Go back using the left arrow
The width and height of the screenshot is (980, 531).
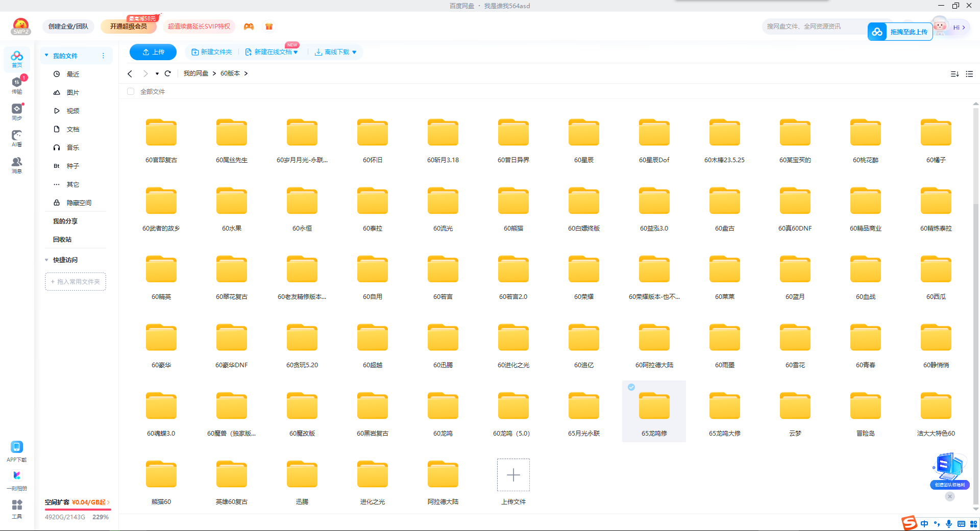point(130,73)
